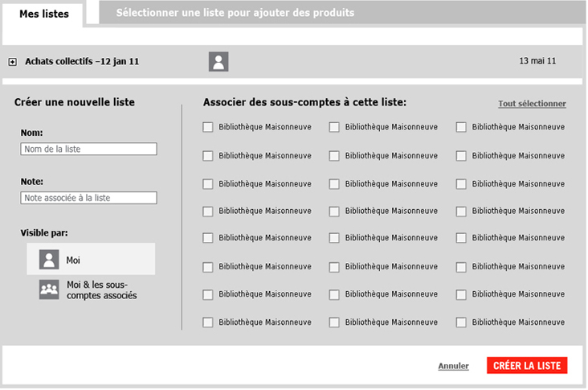
Task: Focus the Nom de la liste field
Action: 88,149
